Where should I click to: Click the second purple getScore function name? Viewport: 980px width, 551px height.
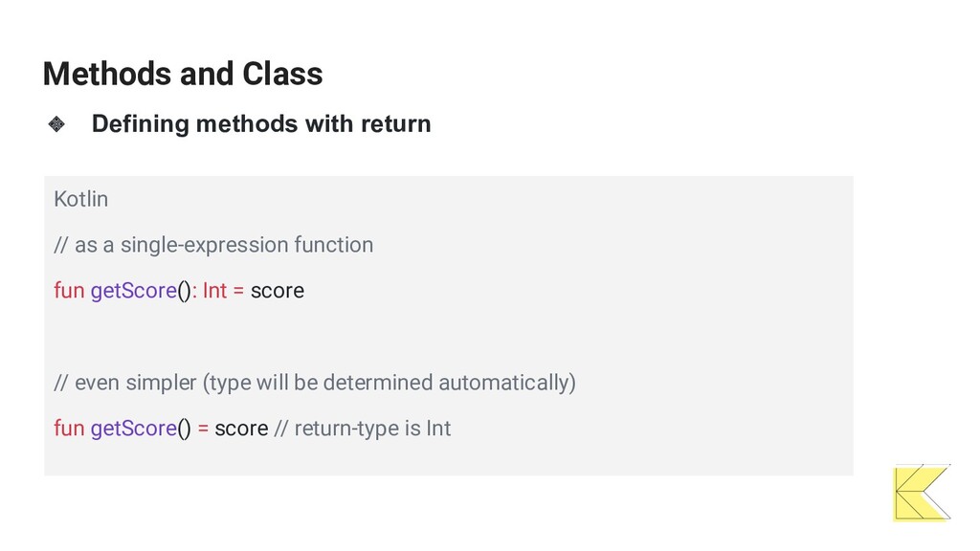134,429
